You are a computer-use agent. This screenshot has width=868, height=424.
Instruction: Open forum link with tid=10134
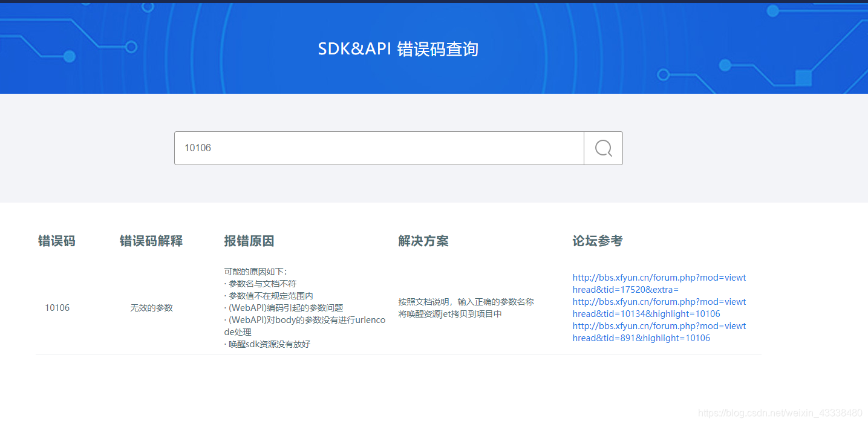pos(659,307)
